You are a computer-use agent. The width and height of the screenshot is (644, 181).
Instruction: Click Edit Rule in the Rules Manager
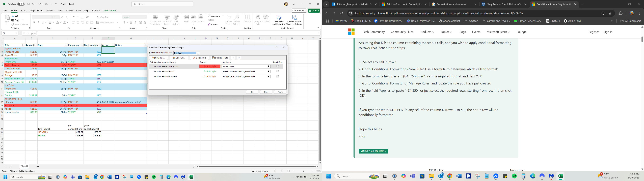tap(179, 58)
